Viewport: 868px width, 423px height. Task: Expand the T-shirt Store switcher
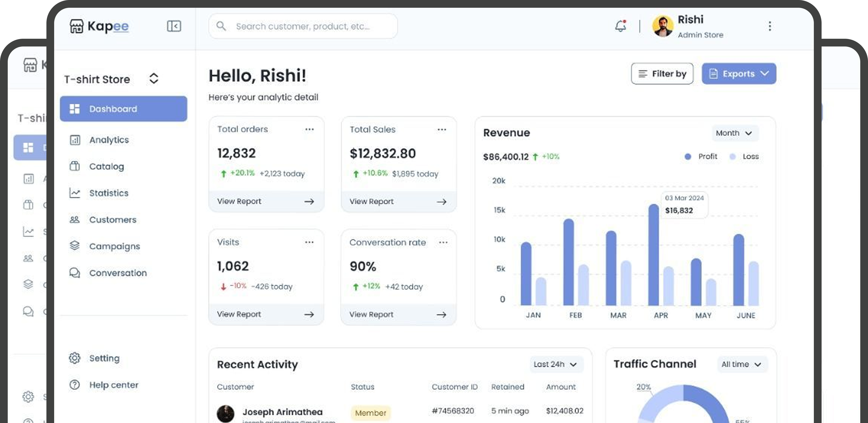pos(154,78)
